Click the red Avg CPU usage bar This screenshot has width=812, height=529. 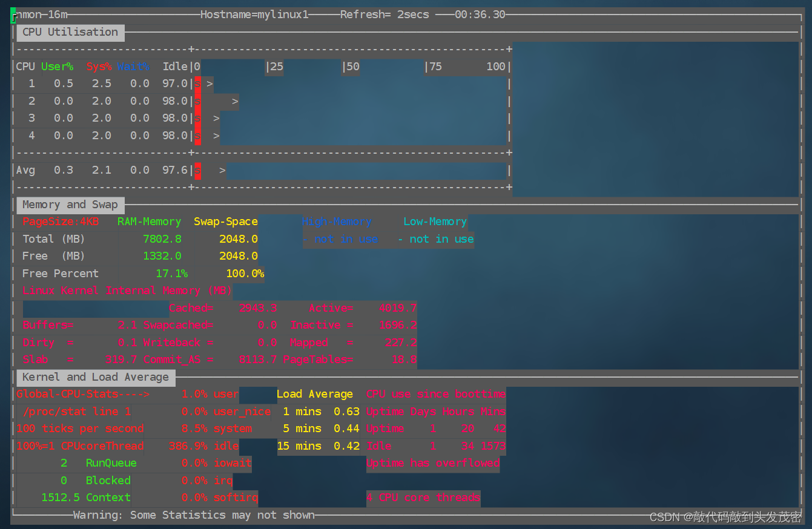(197, 171)
